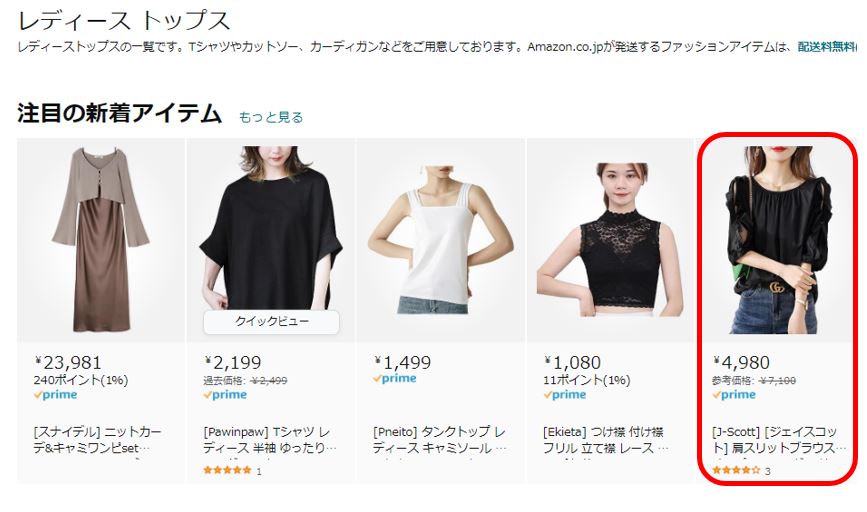Open the Pneito タンクトップ product title
The image size is (867, 512).
(x=440, y=440)
